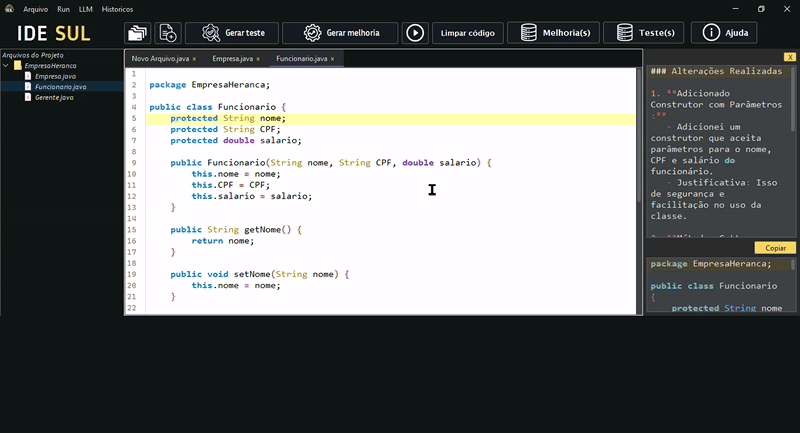
Task: Open Empresa.java in the project tree
Action: tap(55, 77)
